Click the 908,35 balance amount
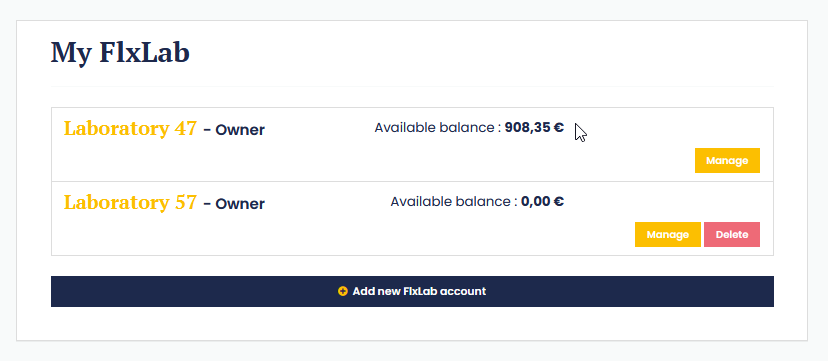Image resolution: width=828 pixels, height=361 pixels. [528, 128]
